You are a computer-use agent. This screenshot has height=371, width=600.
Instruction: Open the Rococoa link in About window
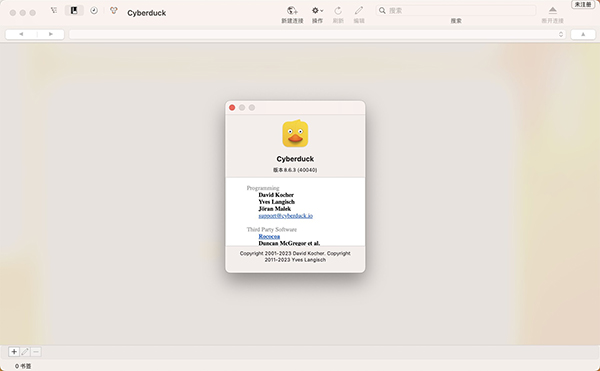[x=269, y=236]
